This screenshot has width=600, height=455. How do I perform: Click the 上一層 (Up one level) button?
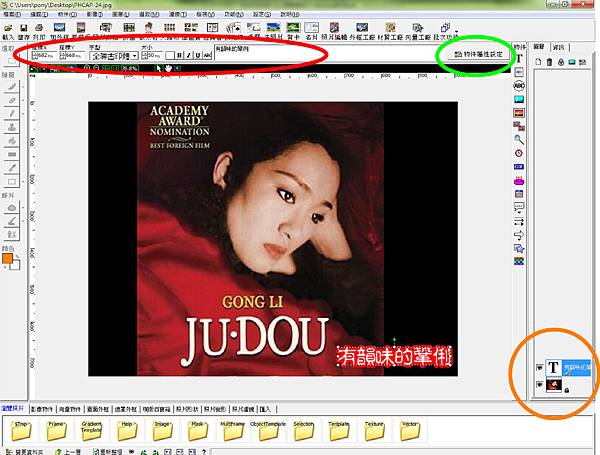pyautogui.click(x=68, y=452)
